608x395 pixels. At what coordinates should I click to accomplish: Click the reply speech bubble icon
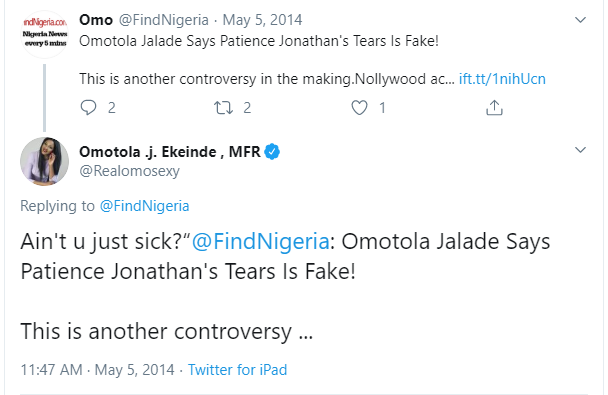tap(88, 107)
